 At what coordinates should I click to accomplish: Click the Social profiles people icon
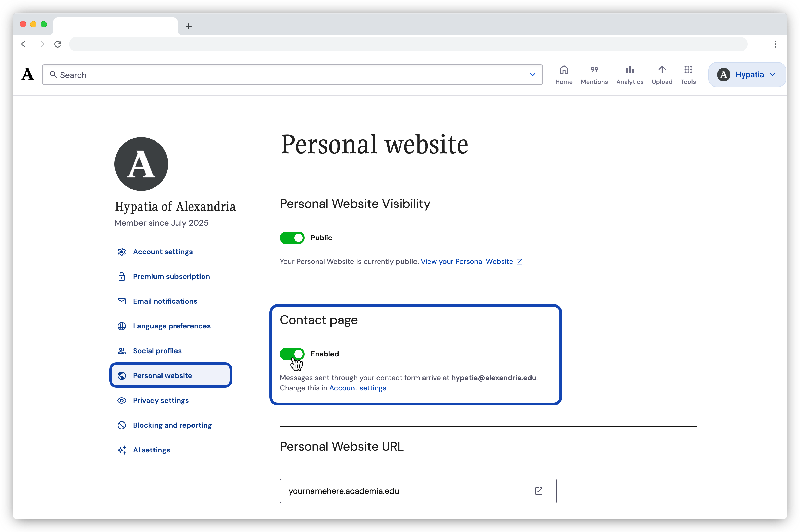(121, 351)
